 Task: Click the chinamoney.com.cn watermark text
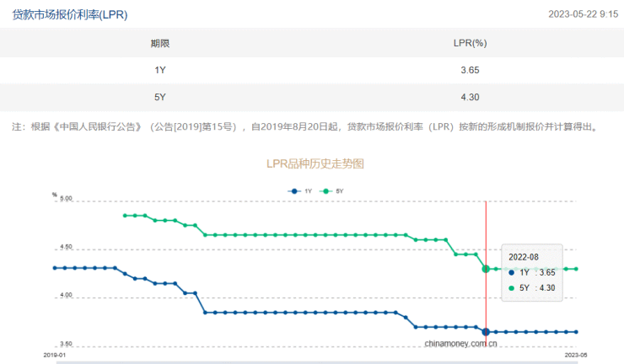[x=460, y=344]
